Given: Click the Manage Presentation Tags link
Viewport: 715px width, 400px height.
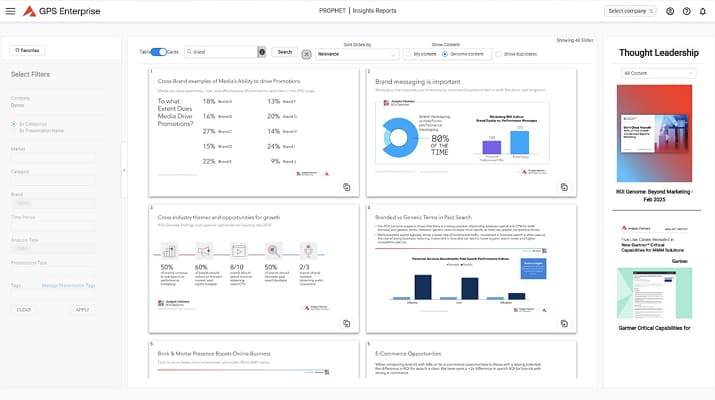Looking at the screenshot, I should (68, 285).
